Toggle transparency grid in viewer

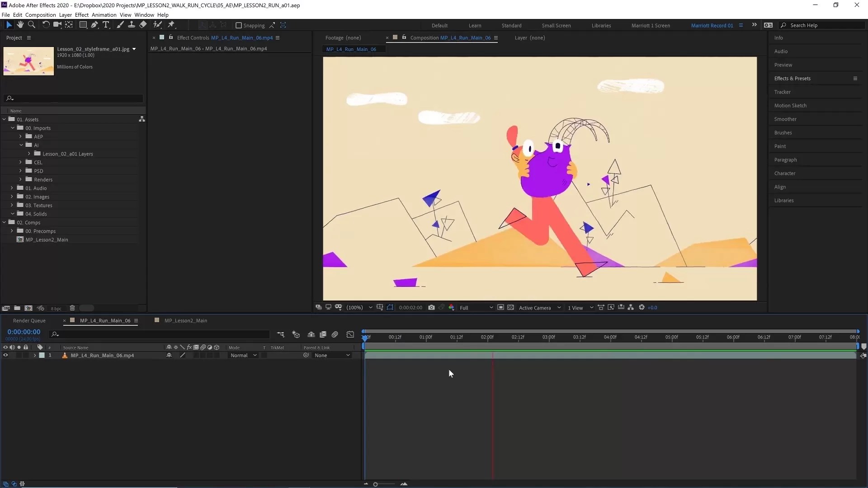(510, 307)
